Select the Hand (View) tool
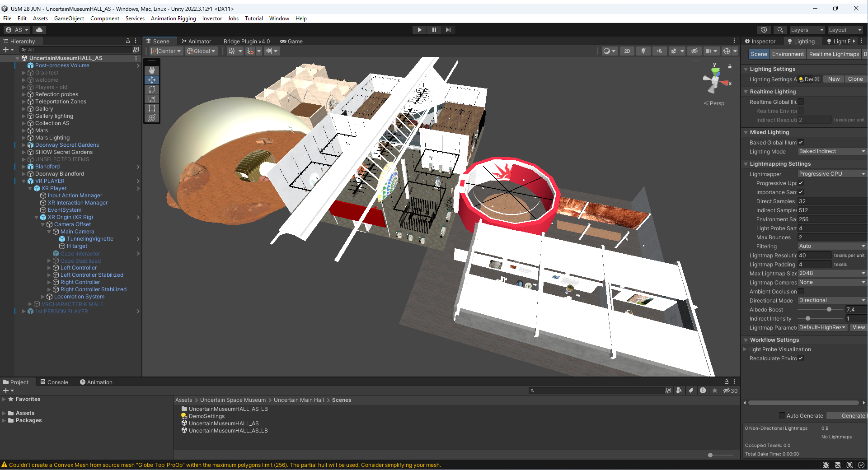868x470 pixels. pyautogui.click(x=152, y=70)
